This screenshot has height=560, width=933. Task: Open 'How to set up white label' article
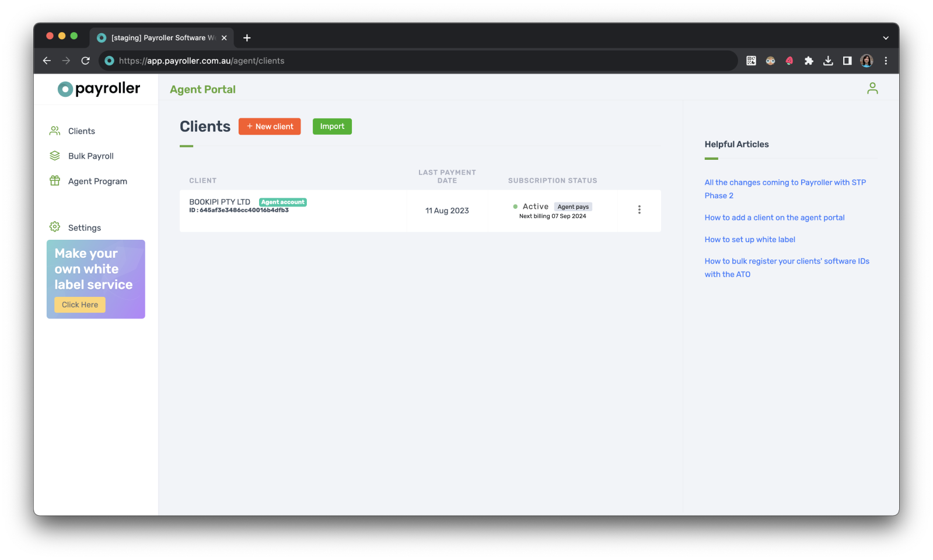[749, 240]
